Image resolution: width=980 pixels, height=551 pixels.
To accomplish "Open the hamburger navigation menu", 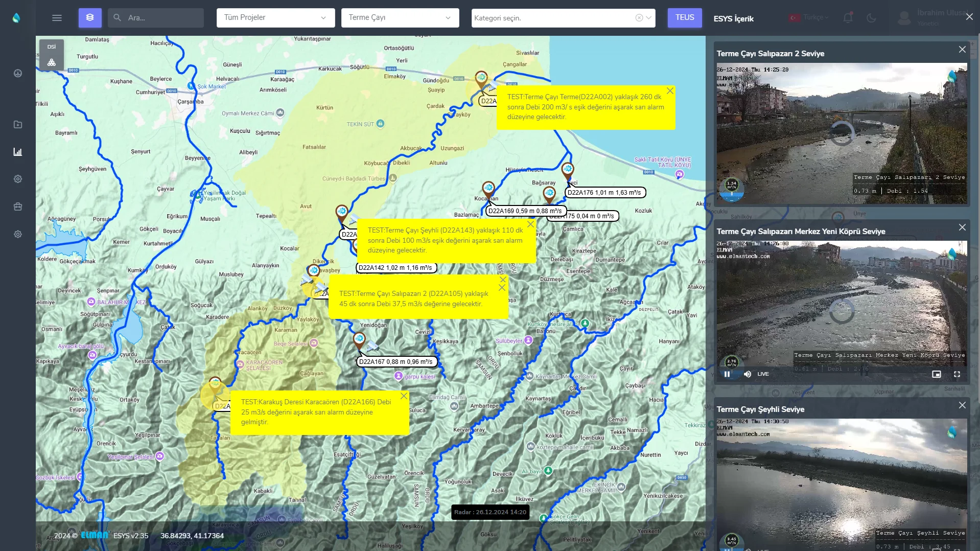I will [57, 18].
